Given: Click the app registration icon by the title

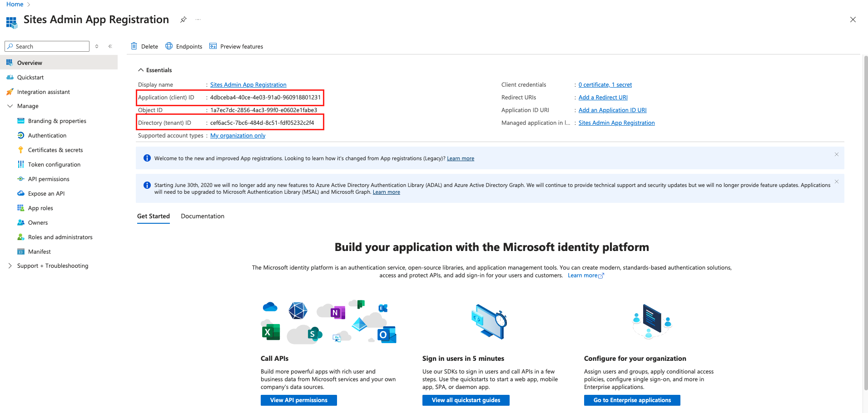Looking at the screenshot, I should pyautogui.click(x=11, y=22).
